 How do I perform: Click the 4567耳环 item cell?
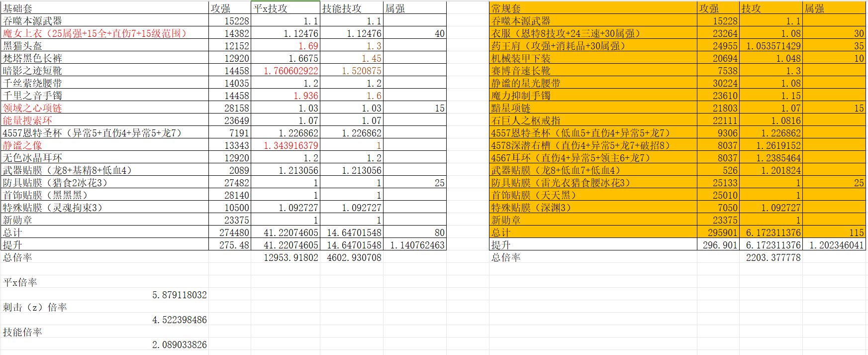coord(593,158)
